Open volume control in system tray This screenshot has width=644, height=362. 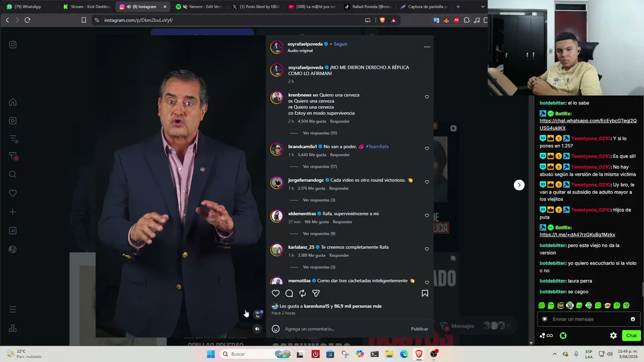click(609, 354)
